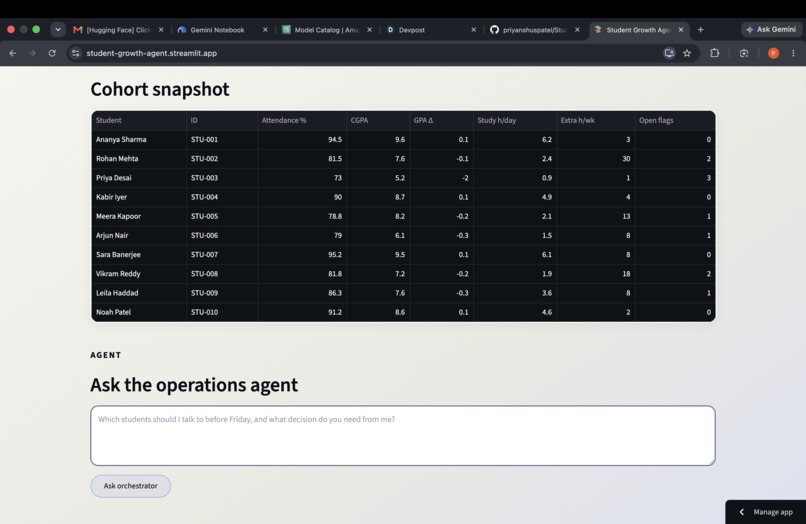Image resolution: width=806 pixels, height=524 pixels.
Task: Select the Student Growth Agent tab
Action: coord(638,30)
